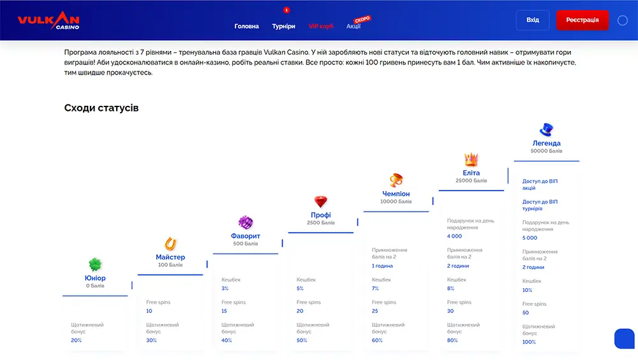Viewport: 638px width, 364px height.
Task: Click the crown Еліта icon
Action: pos(471,159)
